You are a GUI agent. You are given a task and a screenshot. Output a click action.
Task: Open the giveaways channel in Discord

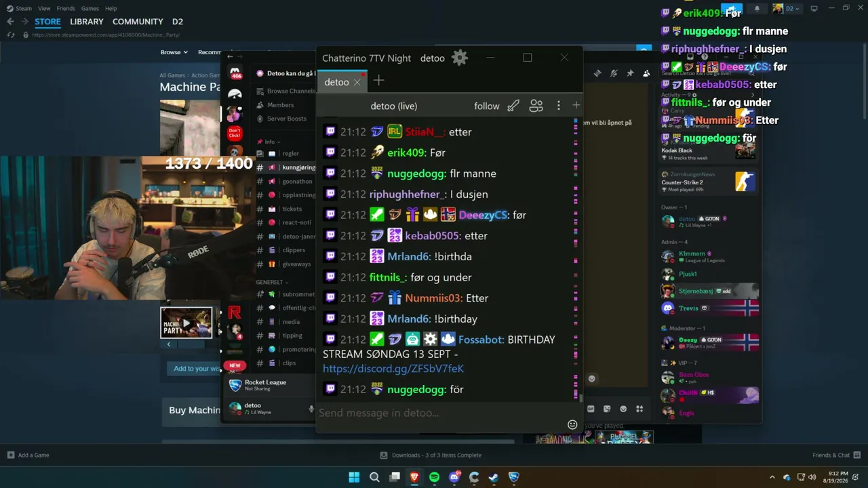coord(285,264)
